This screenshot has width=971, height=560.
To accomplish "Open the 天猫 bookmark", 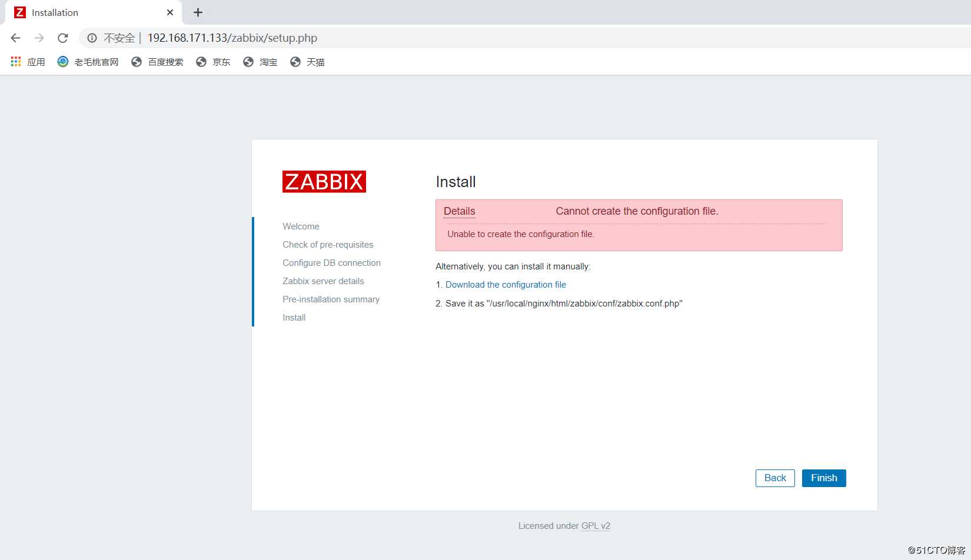I will 307,62.
